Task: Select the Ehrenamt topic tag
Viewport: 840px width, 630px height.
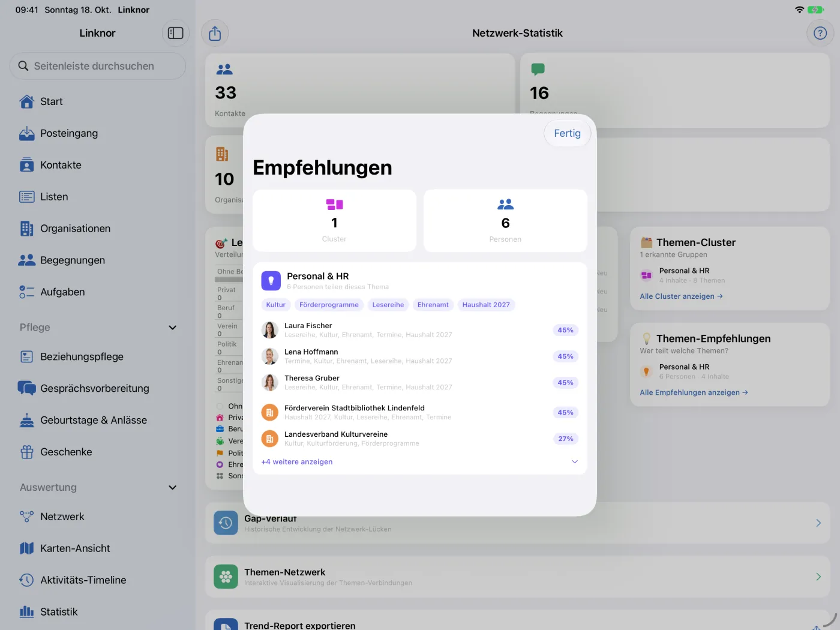Action: (x=433, y=305)
